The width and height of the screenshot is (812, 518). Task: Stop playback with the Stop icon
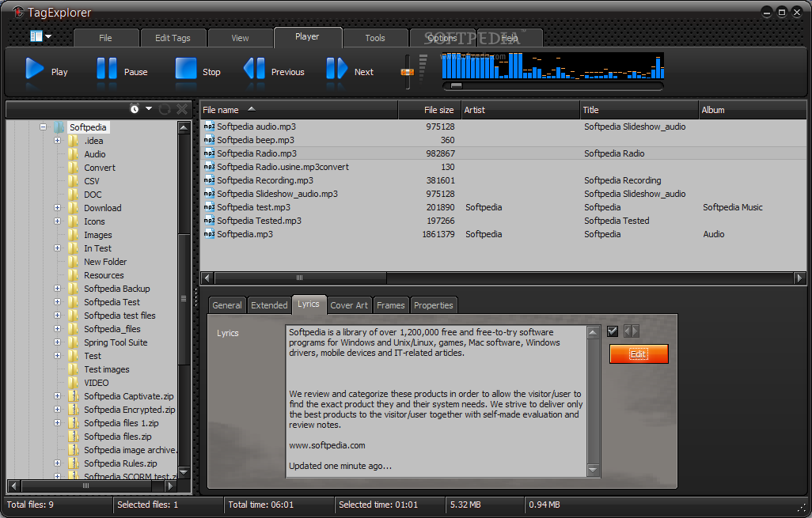point(186,68)
